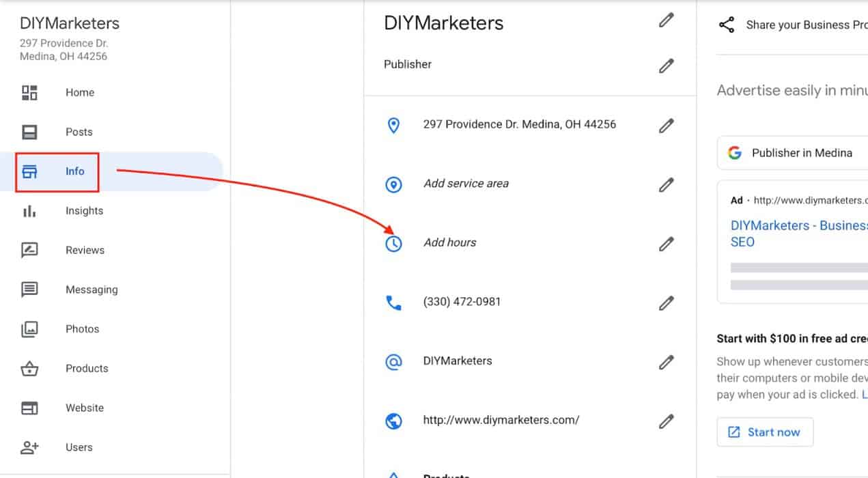Click the share icon for Business Profile
The height and width of the screenshot is (478, 868).
tap(727, 25)
